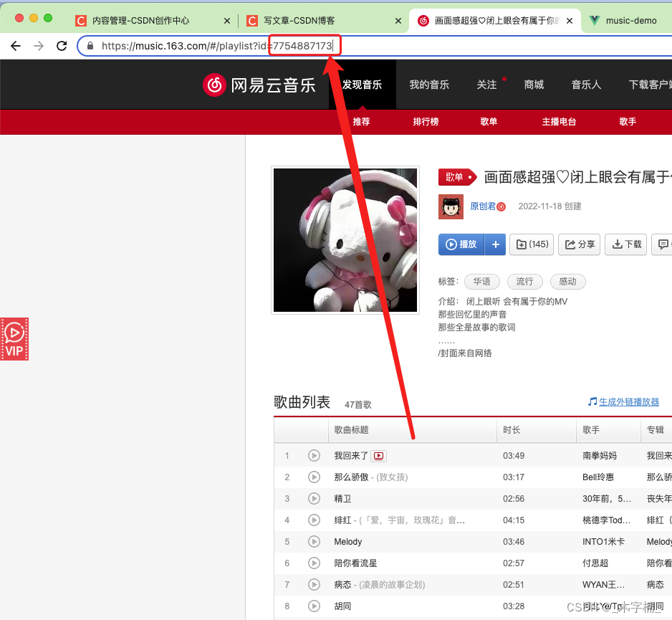Click the 流行 tag
The height and width of the screenshot is (620, 672).
tap(525, 282)
